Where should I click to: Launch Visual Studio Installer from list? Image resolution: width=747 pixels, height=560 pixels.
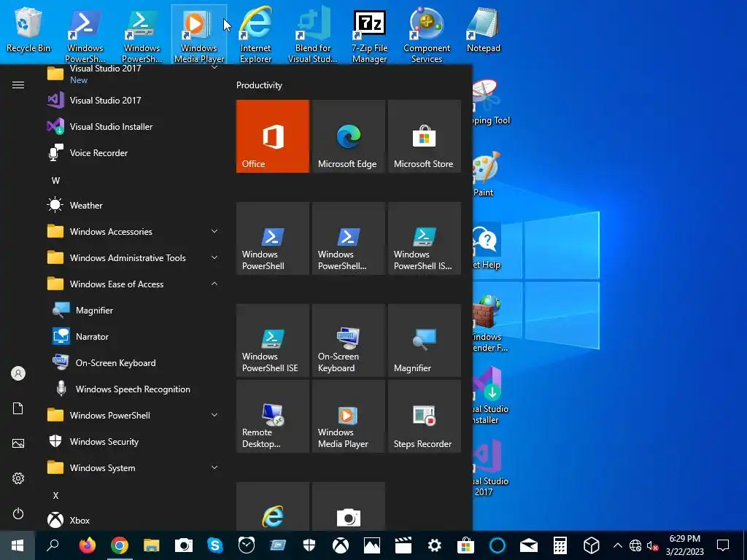pyautogui.click(x=133, y=127)
